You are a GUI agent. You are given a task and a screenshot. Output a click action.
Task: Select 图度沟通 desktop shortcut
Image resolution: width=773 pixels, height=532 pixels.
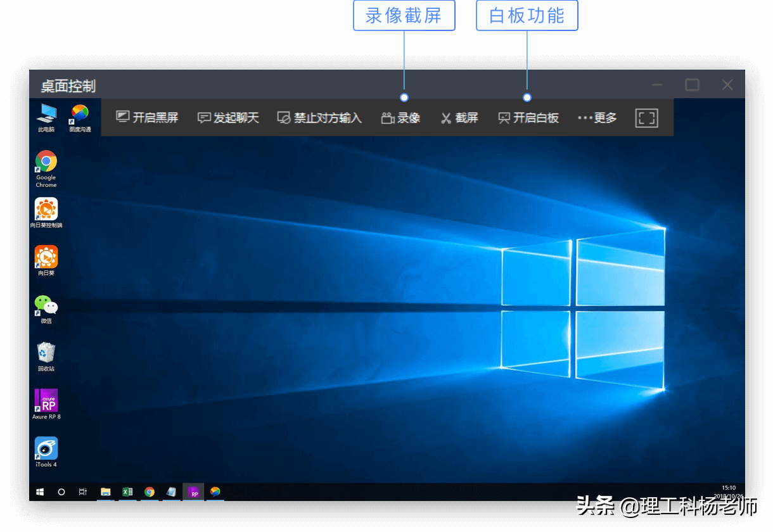pyautogui.click(x=80, y=118)
